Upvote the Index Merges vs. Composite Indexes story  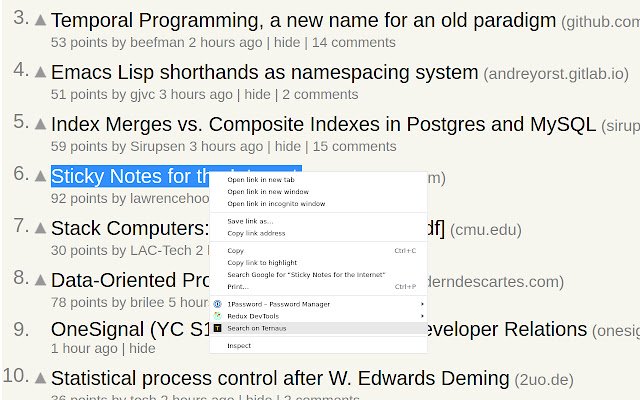(40, 124)
